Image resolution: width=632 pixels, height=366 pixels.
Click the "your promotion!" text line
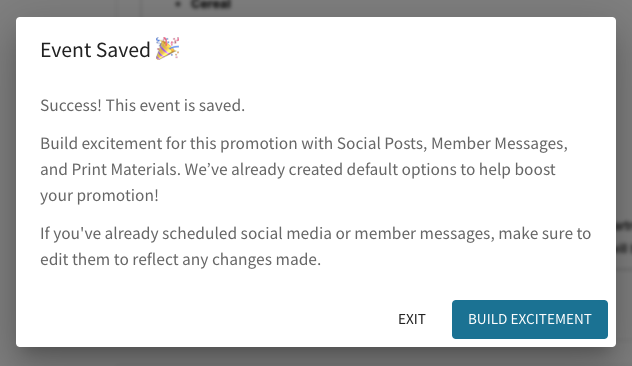click(x=100, y=196)
